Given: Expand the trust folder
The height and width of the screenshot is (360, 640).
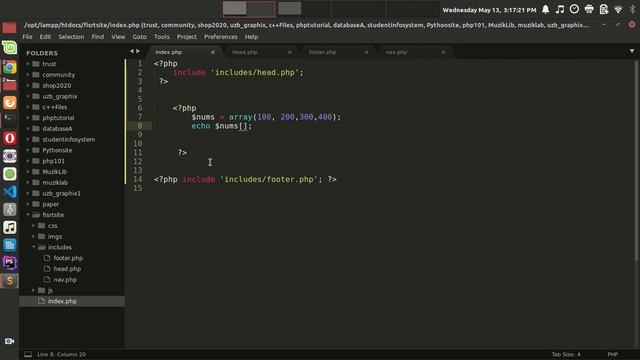Looking at the screenshot, I should [x=28, y=64].
